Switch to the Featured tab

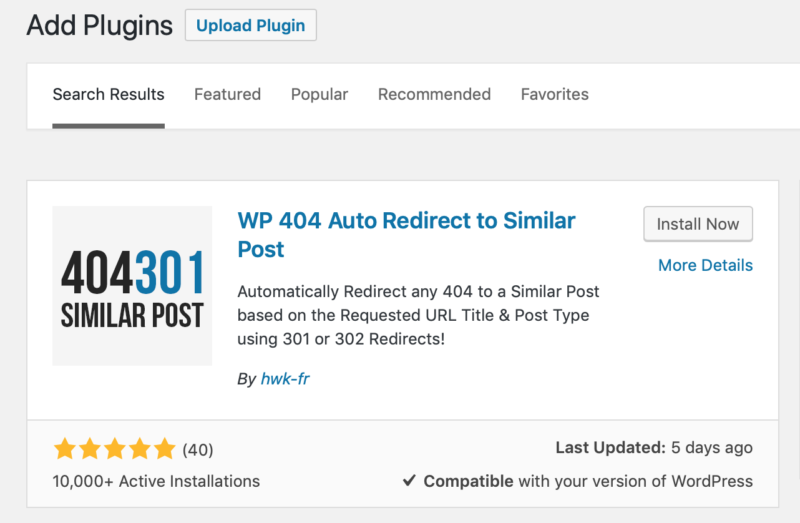(x=228, y=94)
